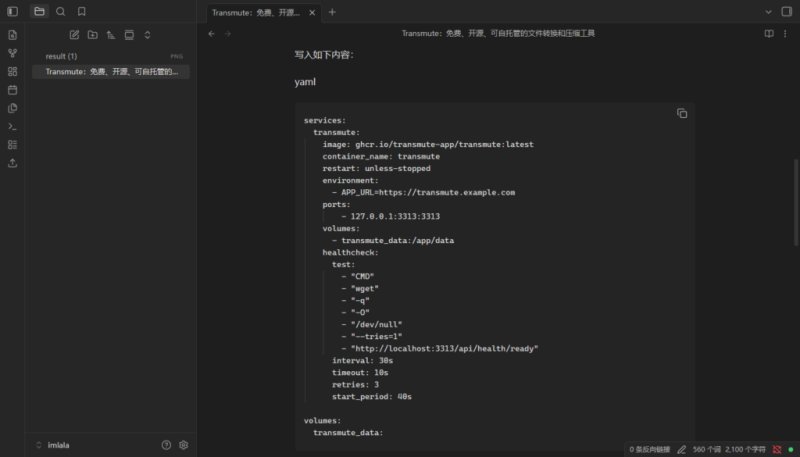
Task: Open graph view from the ribbon
Action: tap(13, 53)
